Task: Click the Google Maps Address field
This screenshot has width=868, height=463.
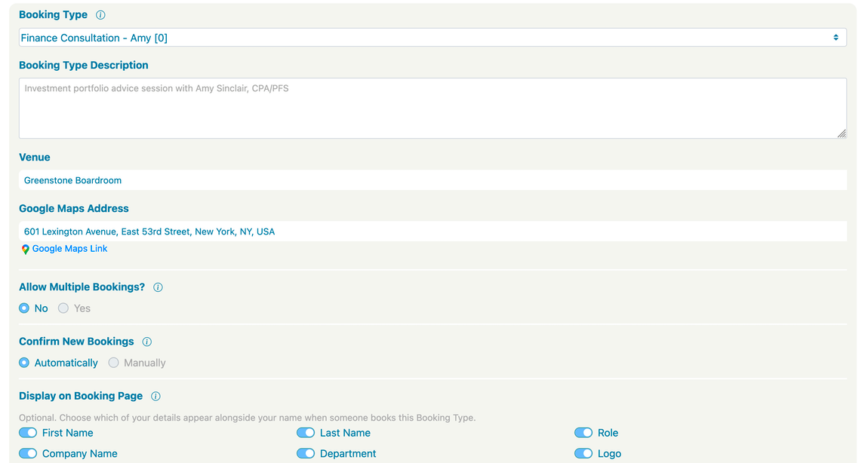Action: pyautogui.click(x=432, y=231)
